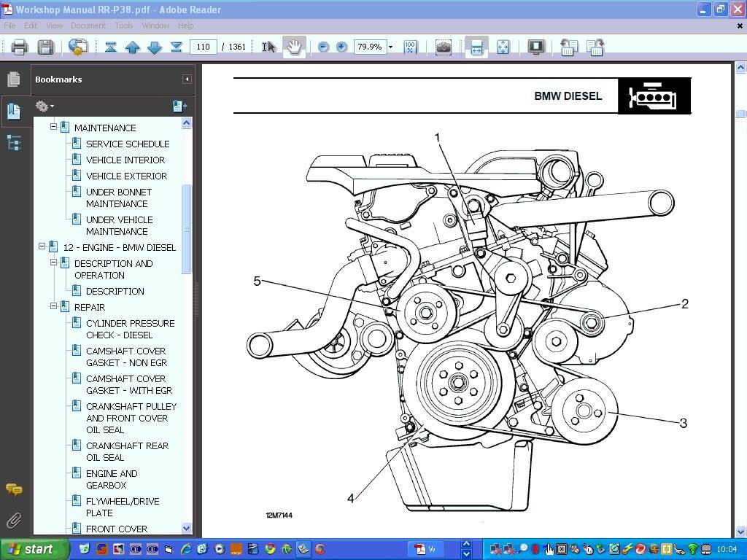Click document scrollbar down arrow
Screen dimensions: 747x560
coord(740,531)
